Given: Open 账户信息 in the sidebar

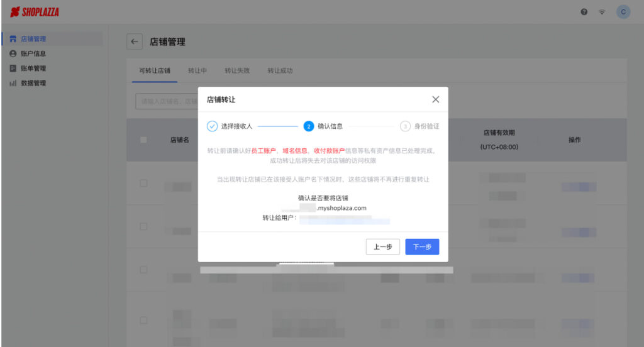Looking at the screenshot, I should tap(33, 54).
